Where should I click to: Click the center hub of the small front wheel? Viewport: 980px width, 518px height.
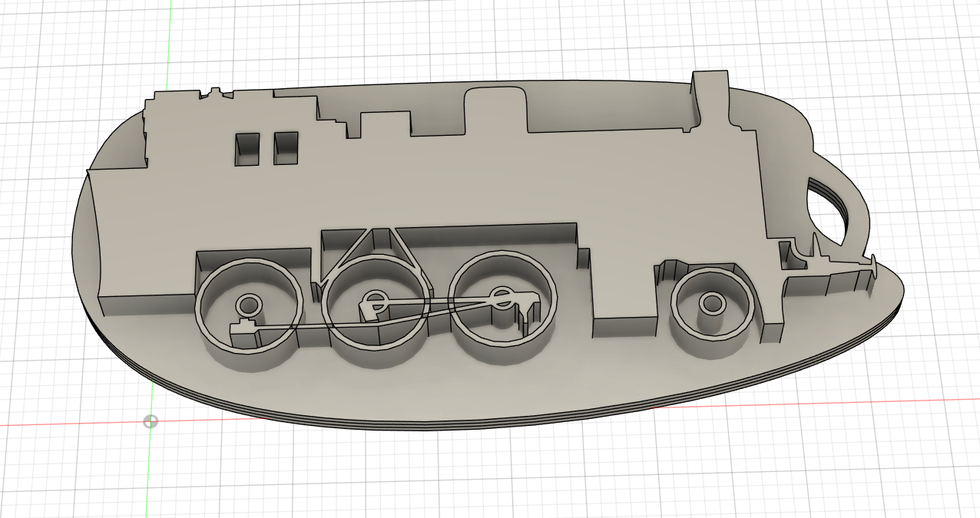pyautogui.click(x=711, y=304)
